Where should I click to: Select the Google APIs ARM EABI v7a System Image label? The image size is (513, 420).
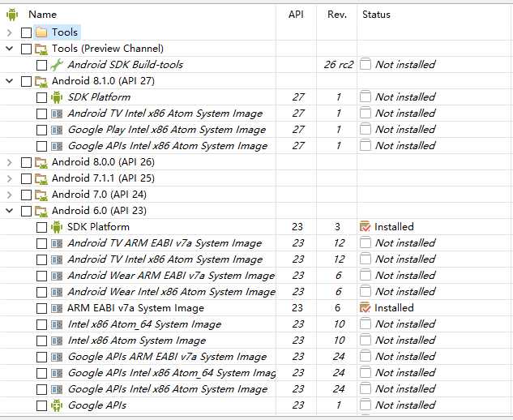point(167,357)
